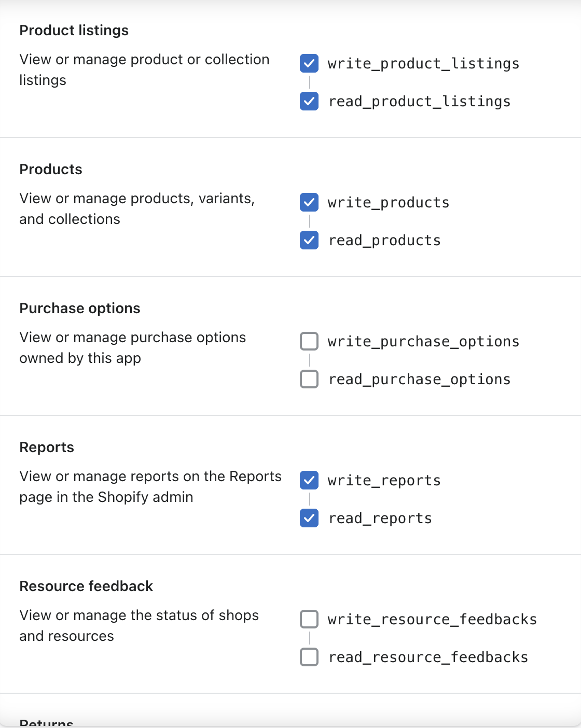Click the write_purchase_options label text
Screen dimensions: 581x728
(x=423, y=342)
